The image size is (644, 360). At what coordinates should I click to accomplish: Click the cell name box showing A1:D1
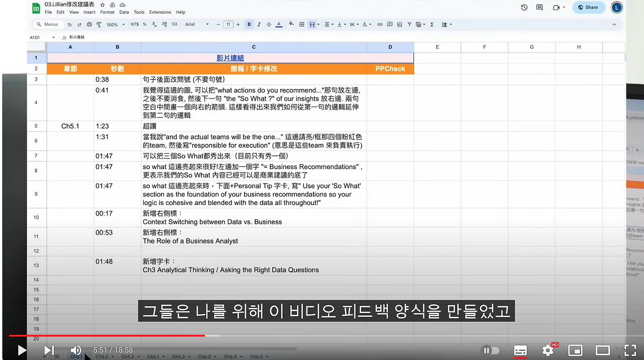[x=39, y=37]
